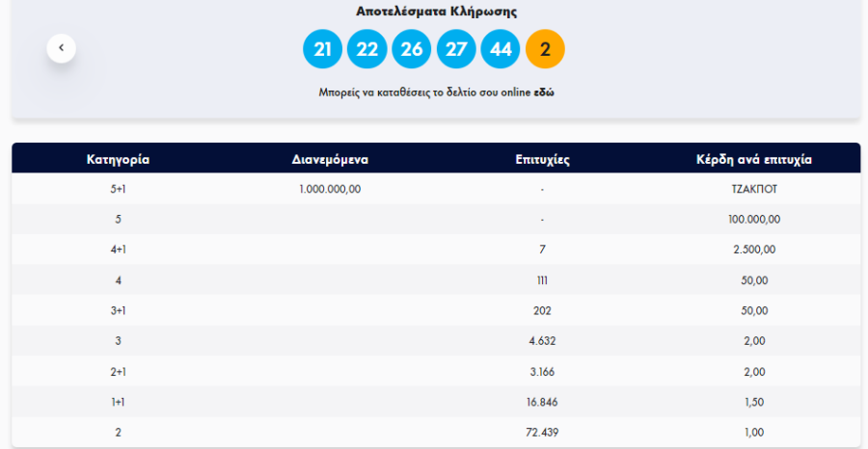Image resolution: width=868 pixels, height=449 pixels.
Task: Click the previous draw chevron arrow button
Action: tap(61, 47)
